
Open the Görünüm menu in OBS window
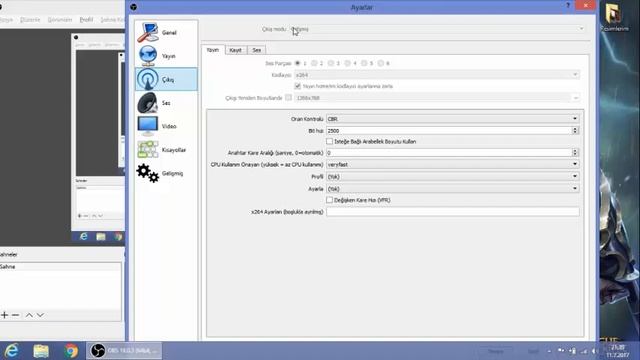point(60,20)
